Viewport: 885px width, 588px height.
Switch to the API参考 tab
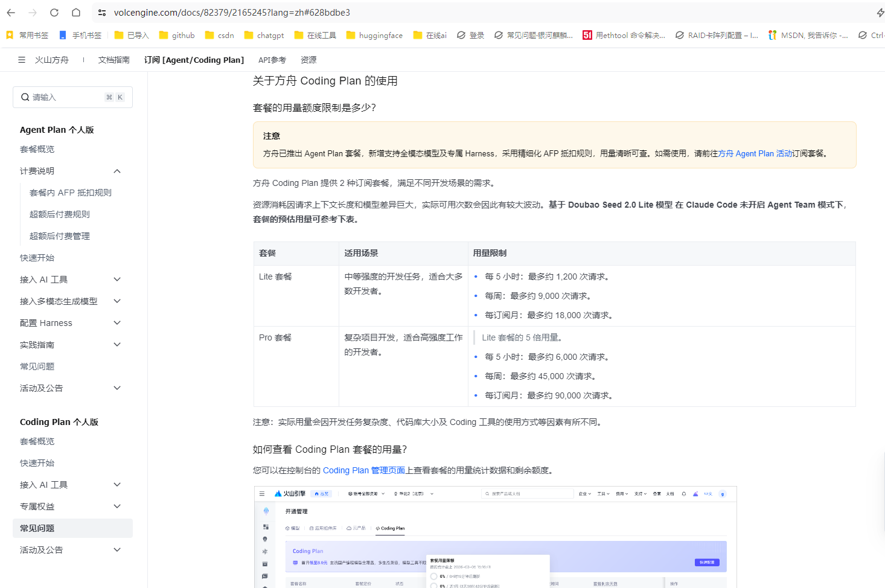(272, 60)
